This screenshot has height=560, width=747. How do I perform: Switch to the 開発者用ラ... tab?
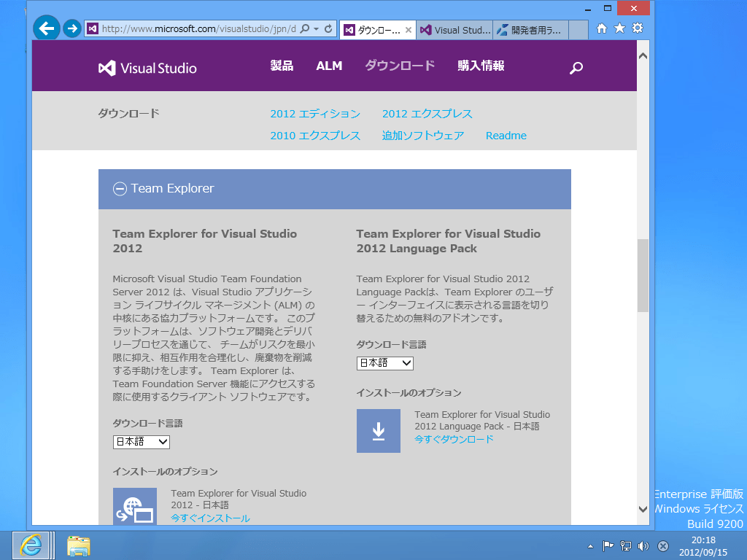[x=530, y=30]
